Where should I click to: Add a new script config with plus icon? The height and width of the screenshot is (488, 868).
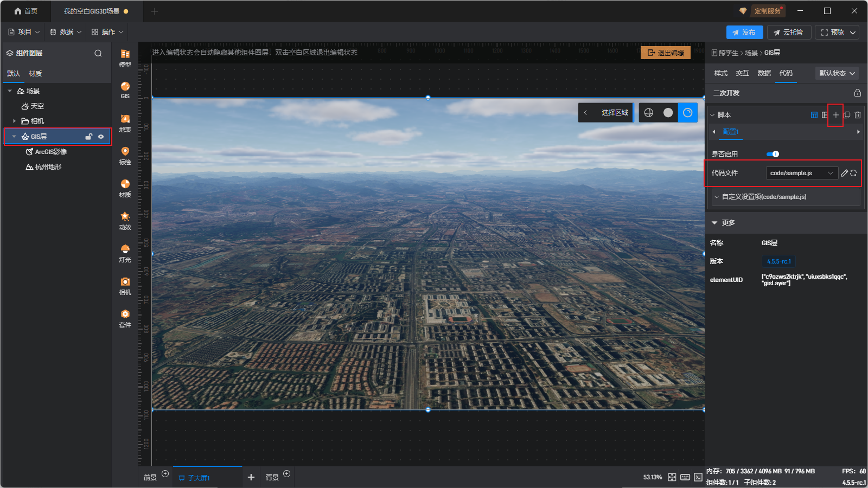(835, 115)
